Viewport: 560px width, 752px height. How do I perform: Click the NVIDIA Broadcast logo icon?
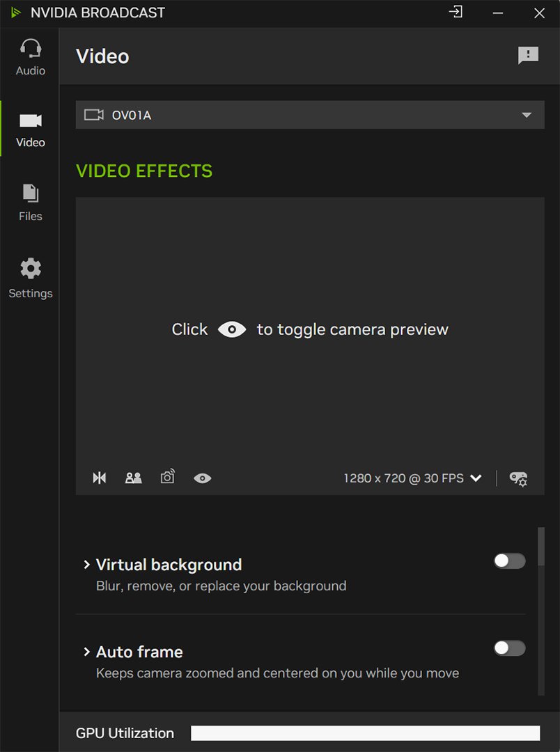click(16, 13)
